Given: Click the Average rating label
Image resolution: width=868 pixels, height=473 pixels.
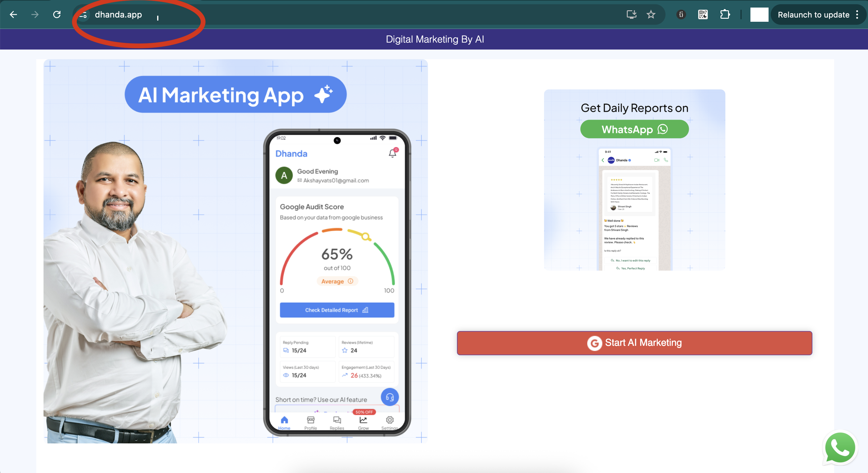Looking at the screenshot, I should [337, 282].
